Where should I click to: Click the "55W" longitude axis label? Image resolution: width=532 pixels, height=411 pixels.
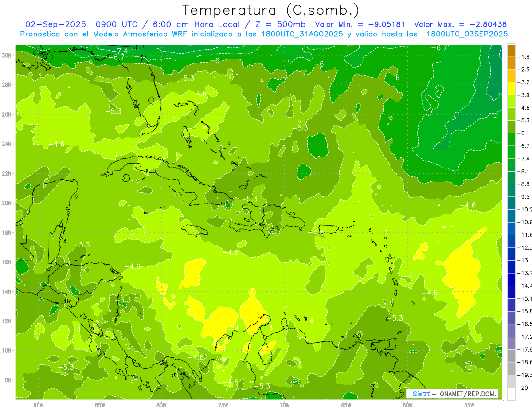[x=469, y=406]
